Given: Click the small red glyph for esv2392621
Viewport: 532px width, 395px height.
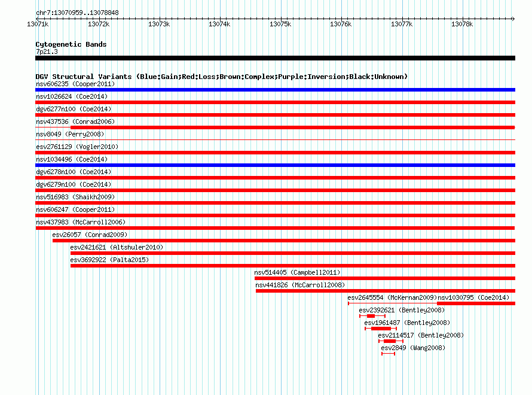Looking at the screenshot, I should tap(372, 316).
